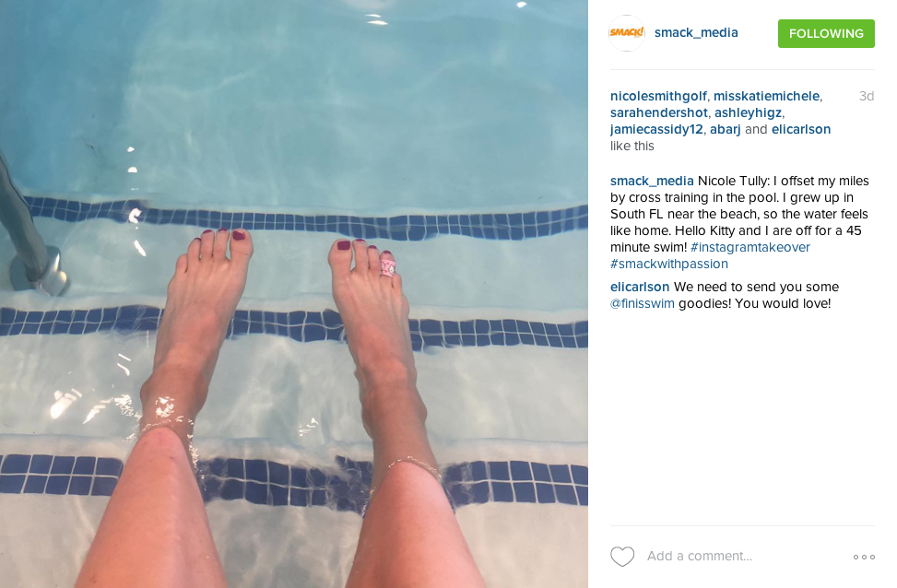Open abarj's profile link
The image size is (897, 588).
coord(726,129)
